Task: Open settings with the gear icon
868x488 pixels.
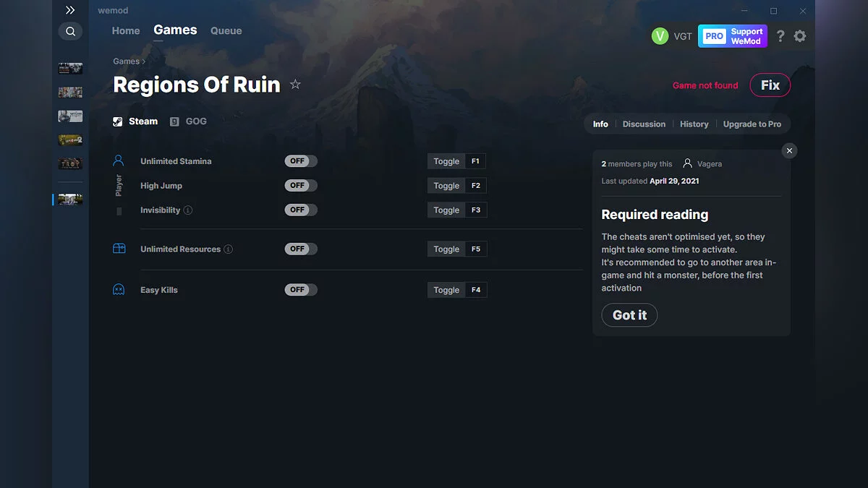Action: pyautogui.click(x=800, y=36)
